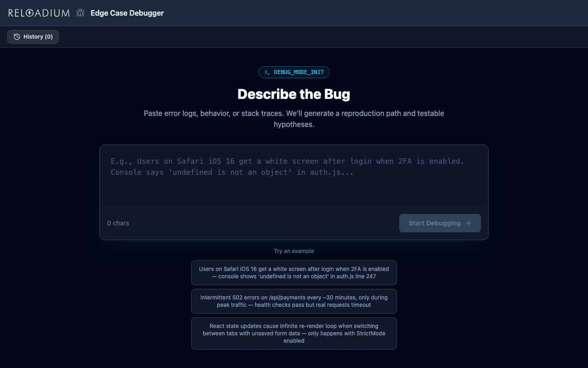Click the subtitle about pasting error logs
Image resolution: width=588 pixels, height=368 pixels.
[x=294, y=119]
